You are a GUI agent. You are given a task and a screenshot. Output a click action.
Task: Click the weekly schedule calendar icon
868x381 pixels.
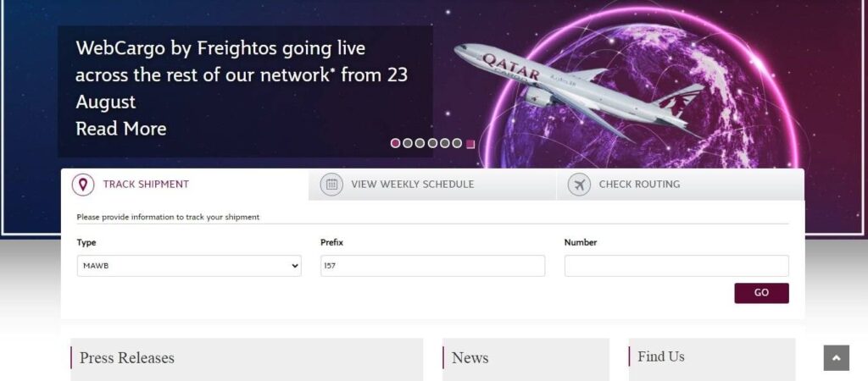(331, 184)
